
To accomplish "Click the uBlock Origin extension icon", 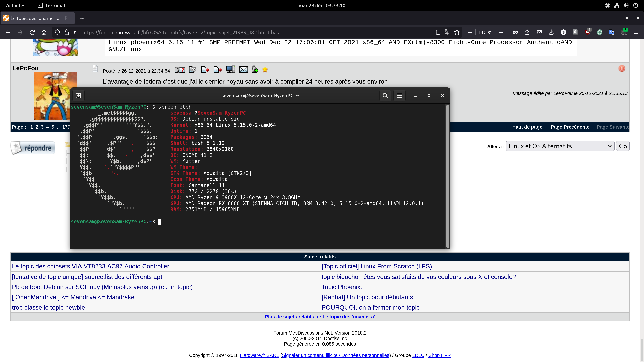I will [x=587, y=32].
